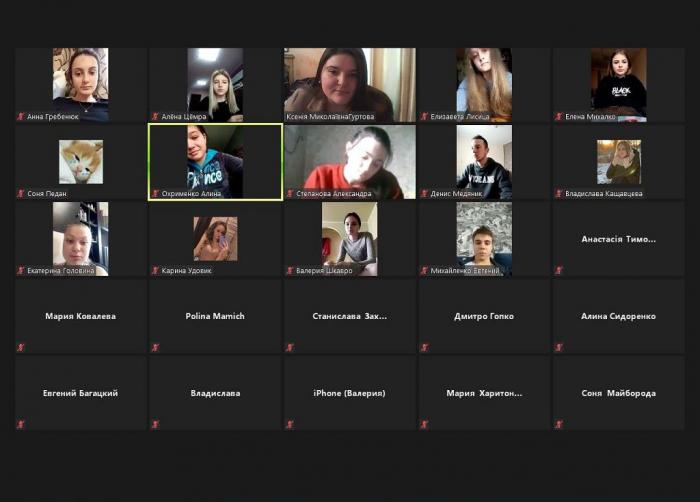Click muted mic icon in Мария Харитон... tile
700x502 pixels.
click(424, 424)
